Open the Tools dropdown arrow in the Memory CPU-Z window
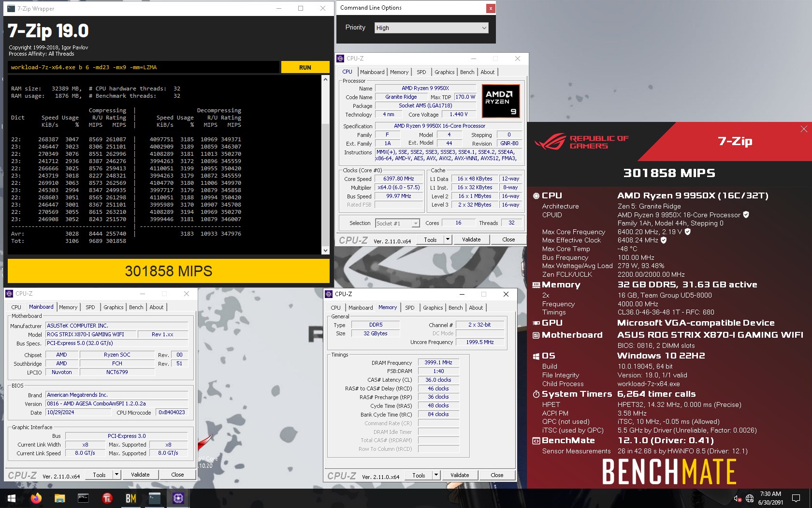The image size is (812, 508). pyautogui.click(x=436, y=476)
